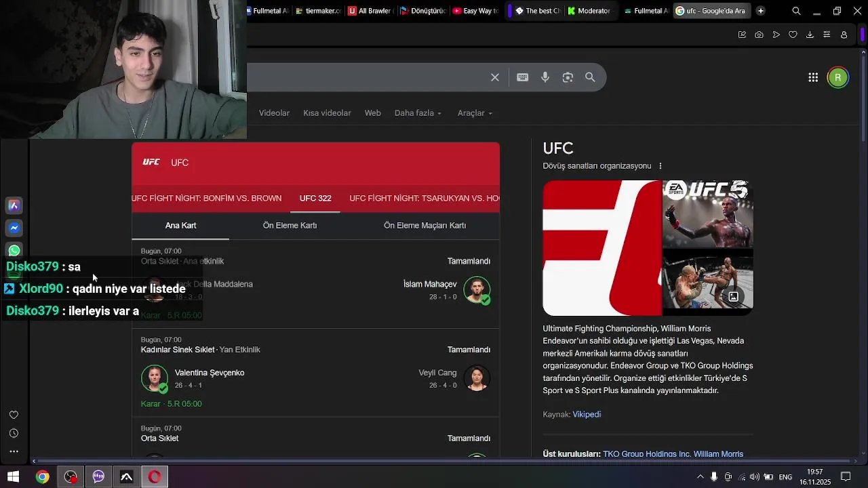This screenshot has height=488, width=868.
Task: Click the UFC header title in red banner
Action: click(180, 163)
